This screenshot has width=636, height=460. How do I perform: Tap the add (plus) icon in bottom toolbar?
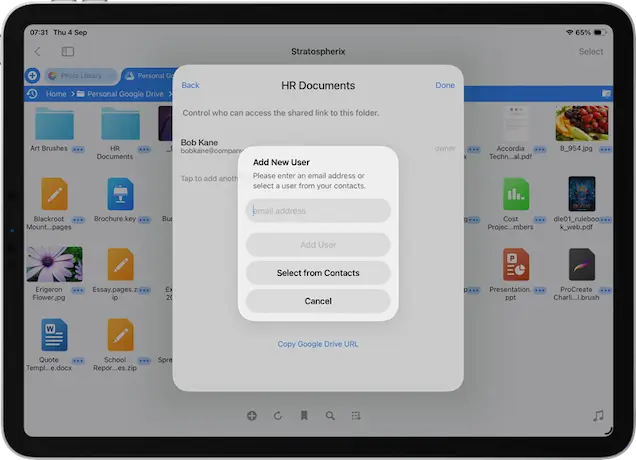(251, 415)
